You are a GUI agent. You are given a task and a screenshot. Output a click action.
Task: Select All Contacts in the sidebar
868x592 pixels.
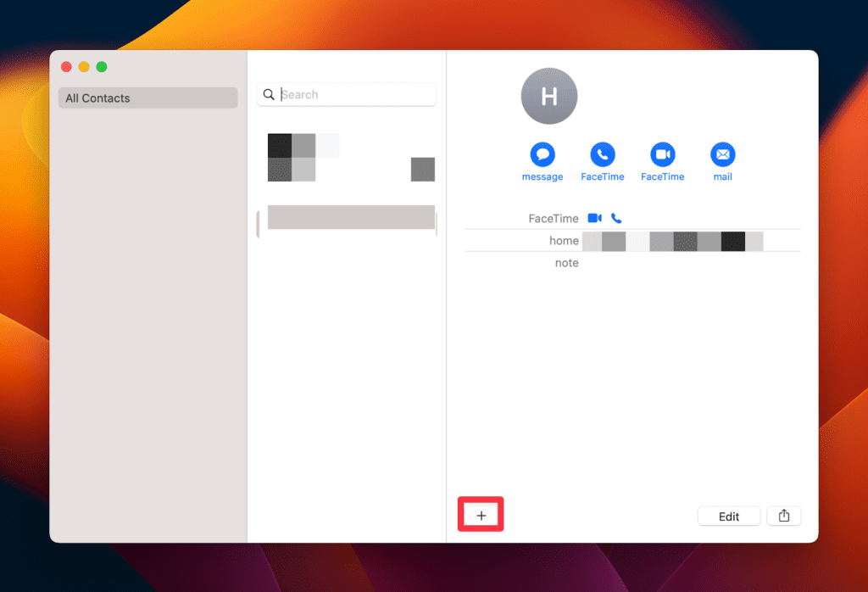tap(147, 98)
